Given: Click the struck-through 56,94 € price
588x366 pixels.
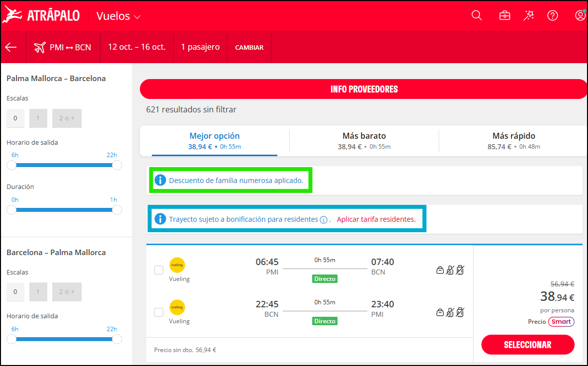Looking at the screenshot, I should click(562, 284).
